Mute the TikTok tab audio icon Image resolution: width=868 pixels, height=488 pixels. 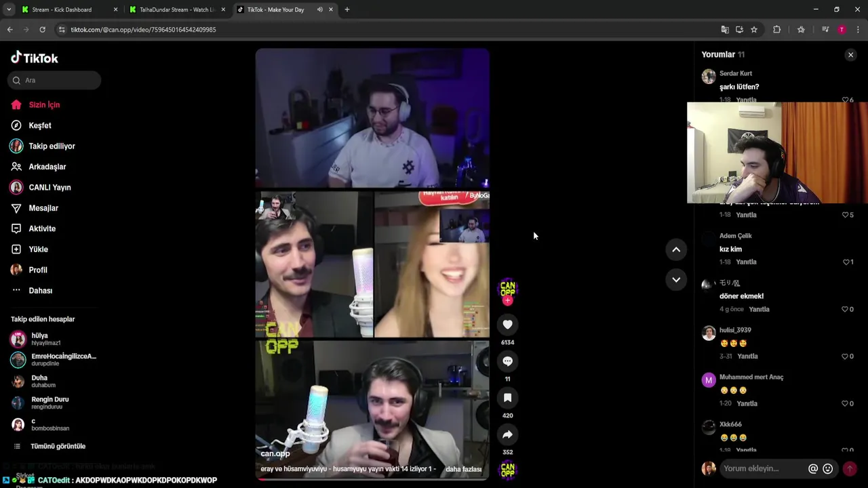[320, 9]
